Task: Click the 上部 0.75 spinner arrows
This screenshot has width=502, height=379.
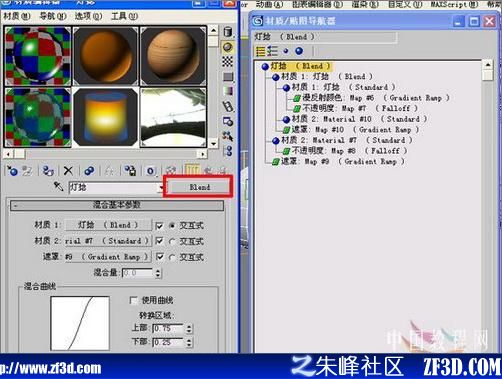Action: click(189, 329)
